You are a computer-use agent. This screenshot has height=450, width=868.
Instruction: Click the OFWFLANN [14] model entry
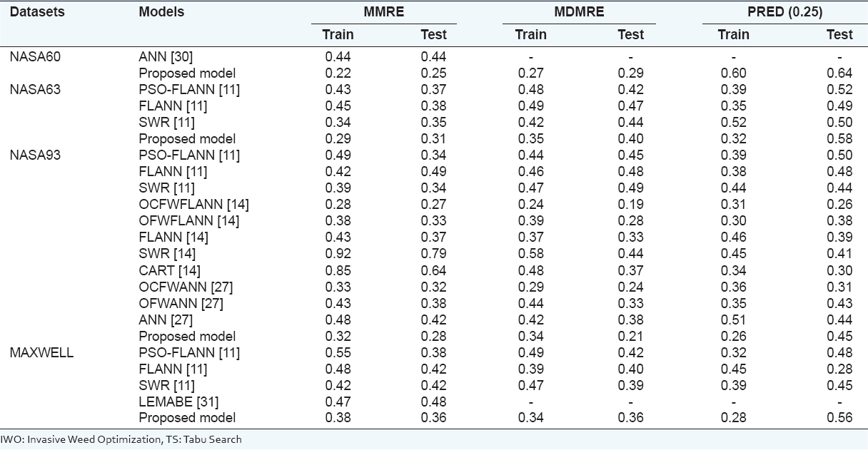[189, 221]
